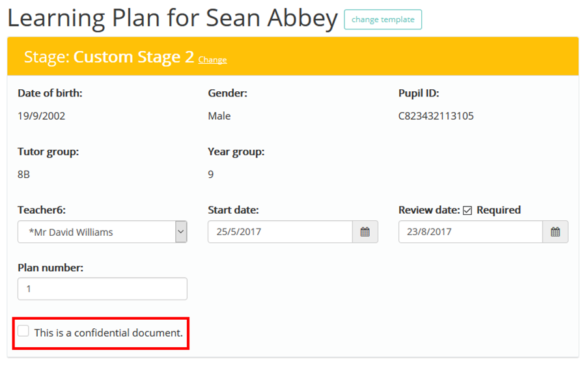Click into the Plan number field

102,289
